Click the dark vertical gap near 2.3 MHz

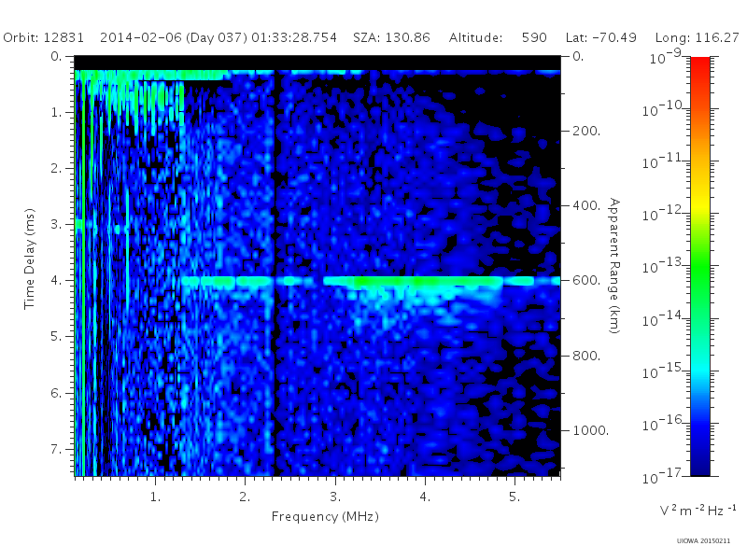pyautogui.click(x=275, y=273)
